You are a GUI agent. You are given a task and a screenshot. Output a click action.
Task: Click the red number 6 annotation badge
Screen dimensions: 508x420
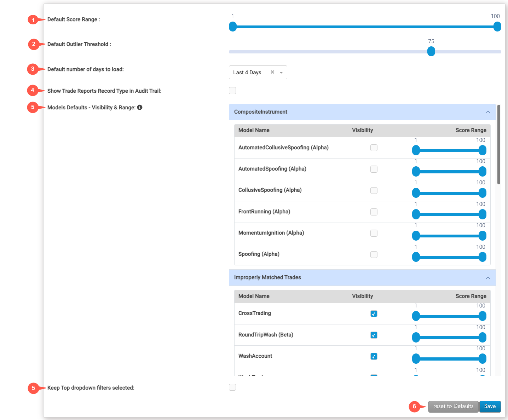click(x=414, y=407)
